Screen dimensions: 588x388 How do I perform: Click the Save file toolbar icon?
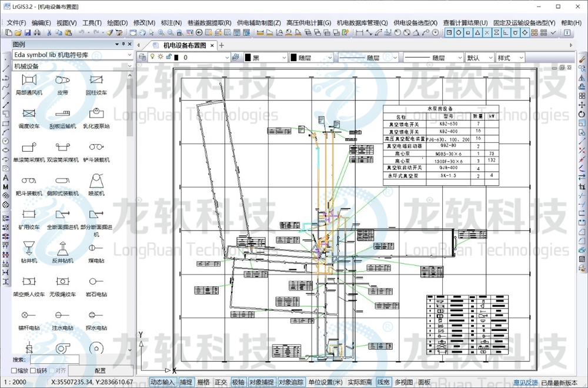coord(28,33)
